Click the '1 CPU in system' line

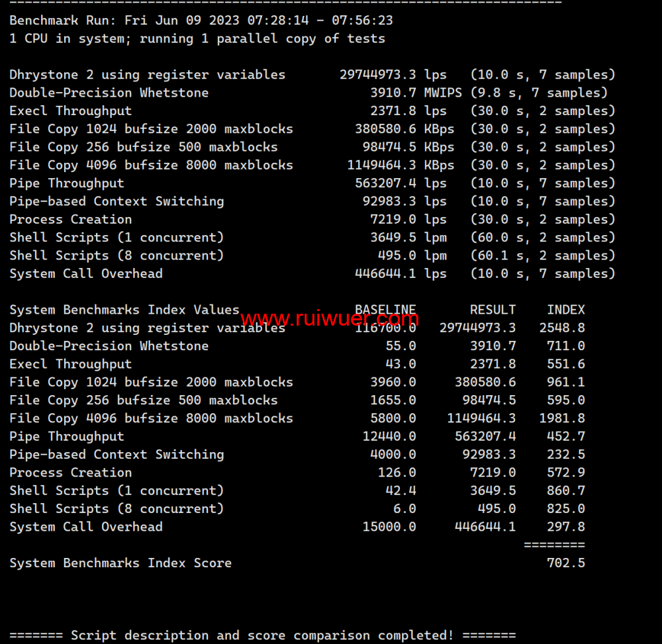pyautogui.click(x=197, y=38)
